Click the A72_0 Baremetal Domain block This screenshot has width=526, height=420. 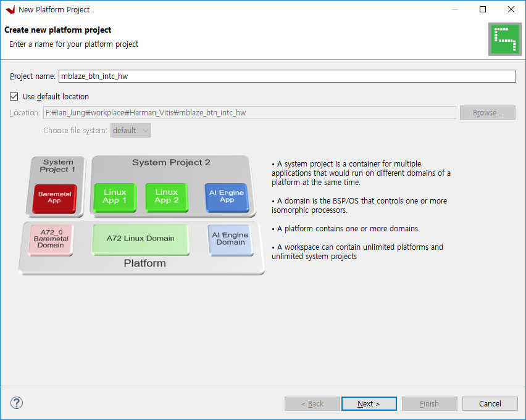coord(51,240)
